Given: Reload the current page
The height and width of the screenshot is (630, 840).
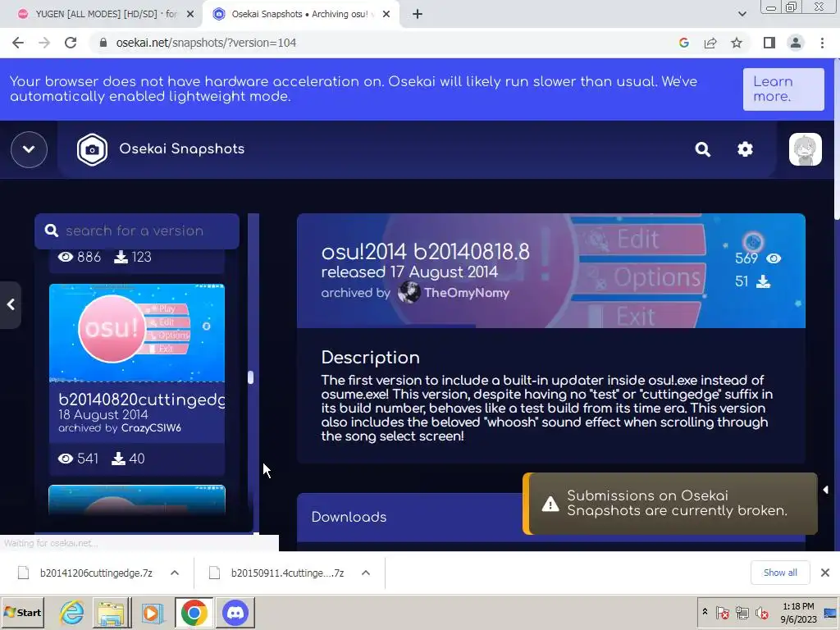Looking at the screenshot, I should 71,43.
